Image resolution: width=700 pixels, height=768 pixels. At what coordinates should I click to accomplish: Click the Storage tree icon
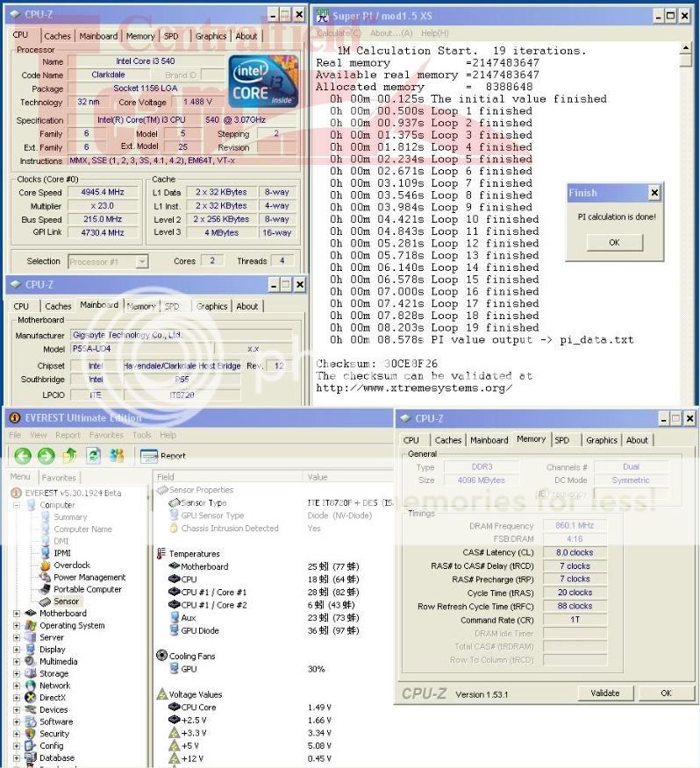coord(31,673)
